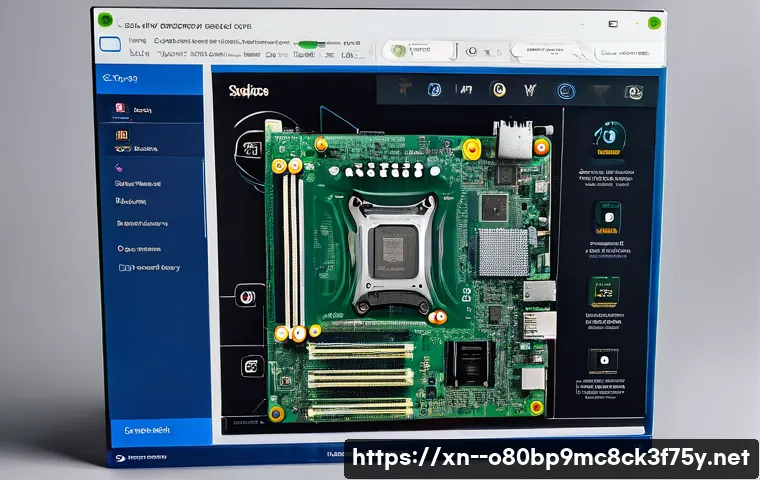Click the highlighted blue button at sidebar bottom
Viewport: 760px width, 480px height.
coord(150,429)
